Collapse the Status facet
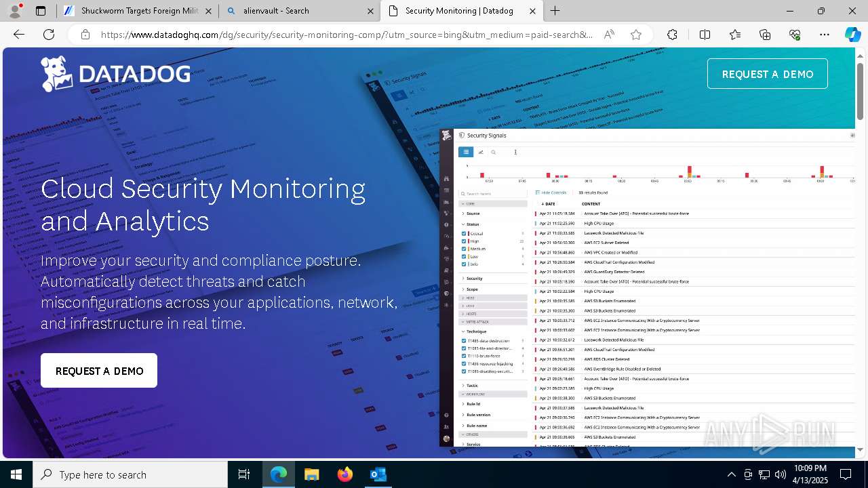 click(473, 224)
